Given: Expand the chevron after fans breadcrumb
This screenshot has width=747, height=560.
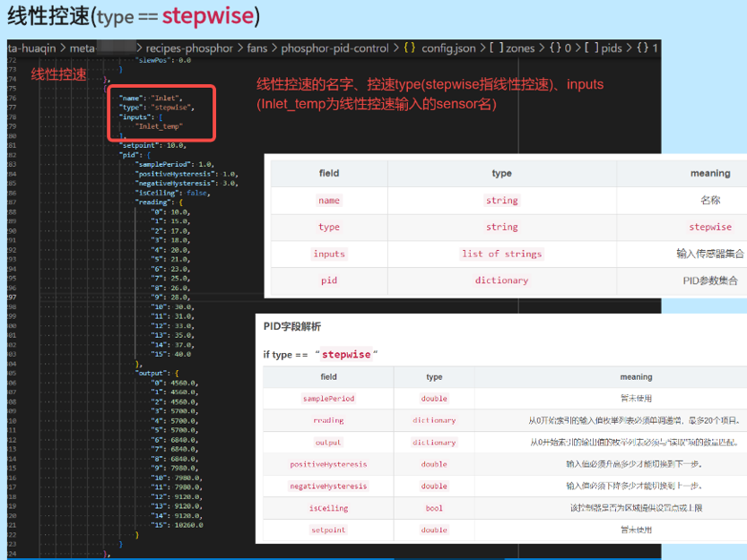Looking at the screenshot, I should point(274,48).
